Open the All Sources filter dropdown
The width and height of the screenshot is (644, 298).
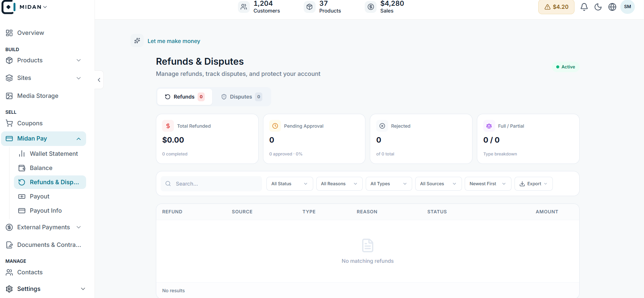(438, 184)
